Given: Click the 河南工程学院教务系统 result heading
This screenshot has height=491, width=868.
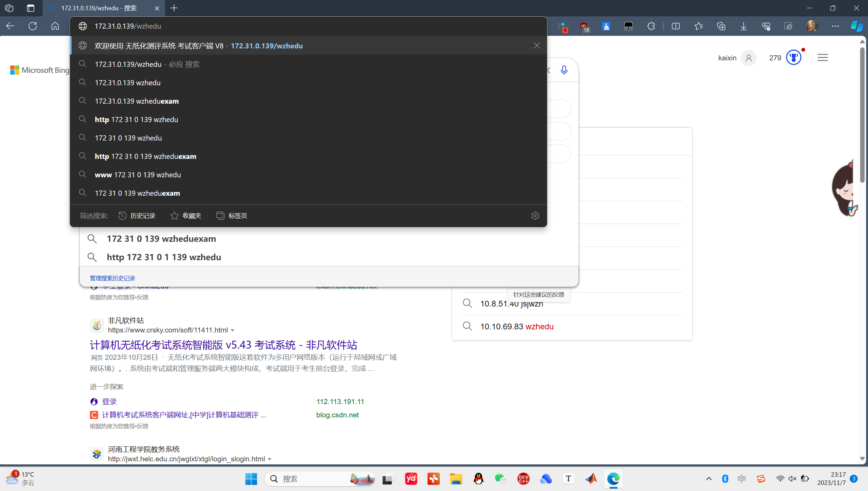Looking at the screenshot, I should [x=143, y=449].
